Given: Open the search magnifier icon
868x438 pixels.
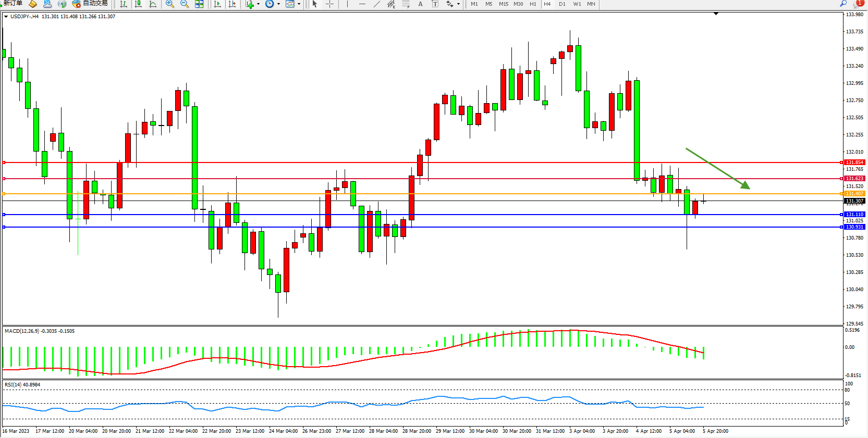Looking at the screenshot, I should coord(843,4).
